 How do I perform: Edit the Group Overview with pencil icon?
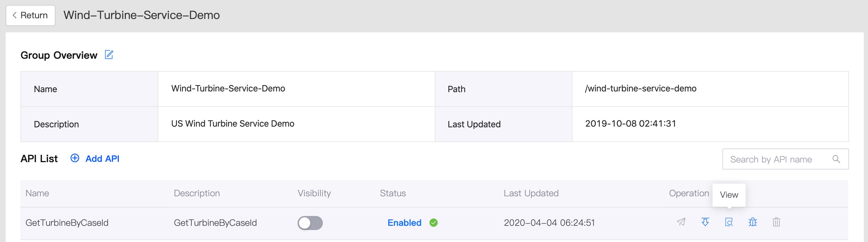click(x=109, y=55)
